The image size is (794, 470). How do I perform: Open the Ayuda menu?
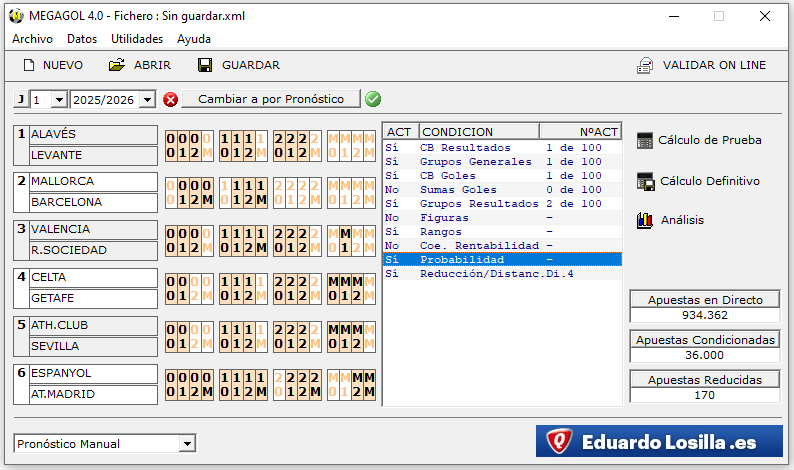pos(194,39)
